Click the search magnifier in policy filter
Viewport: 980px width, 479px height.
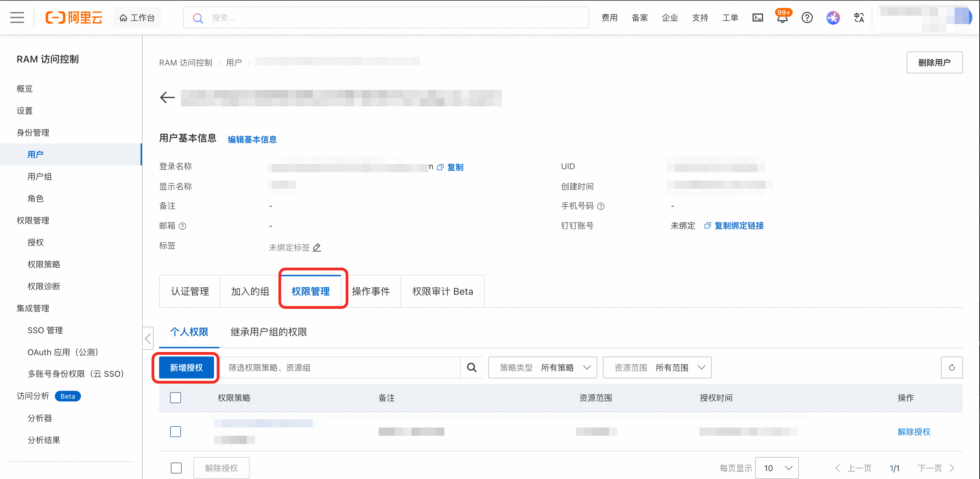point(471,367)
